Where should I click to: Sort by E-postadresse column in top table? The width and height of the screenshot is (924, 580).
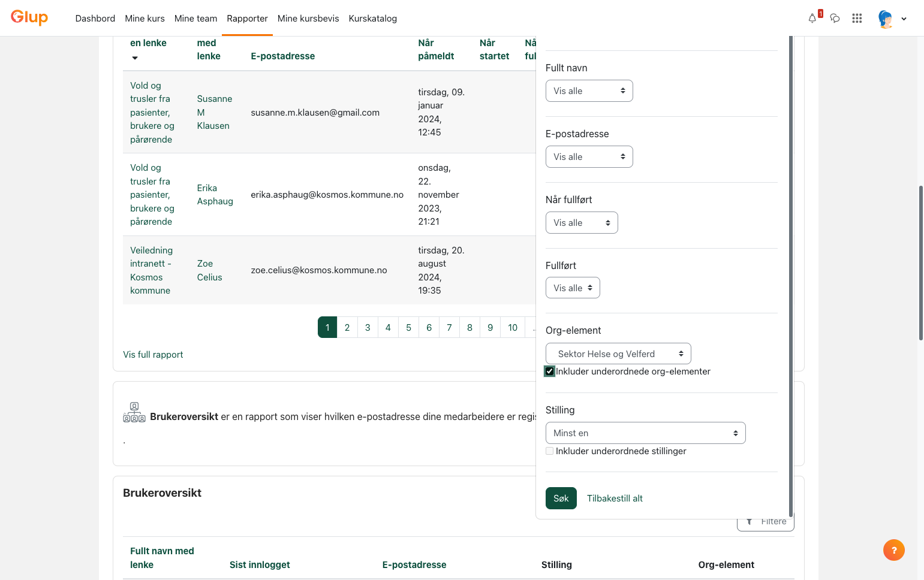282,56
